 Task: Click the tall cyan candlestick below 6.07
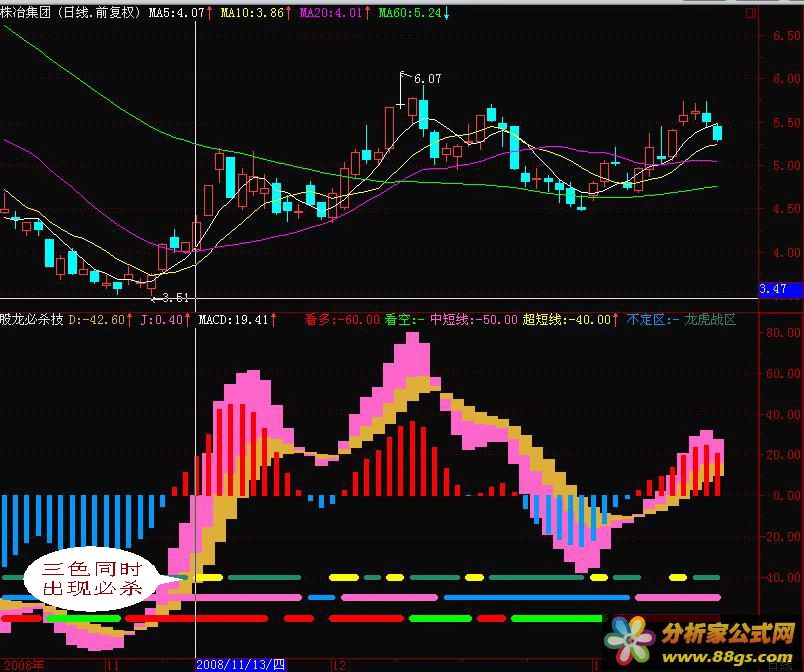[x=424, y=112]
